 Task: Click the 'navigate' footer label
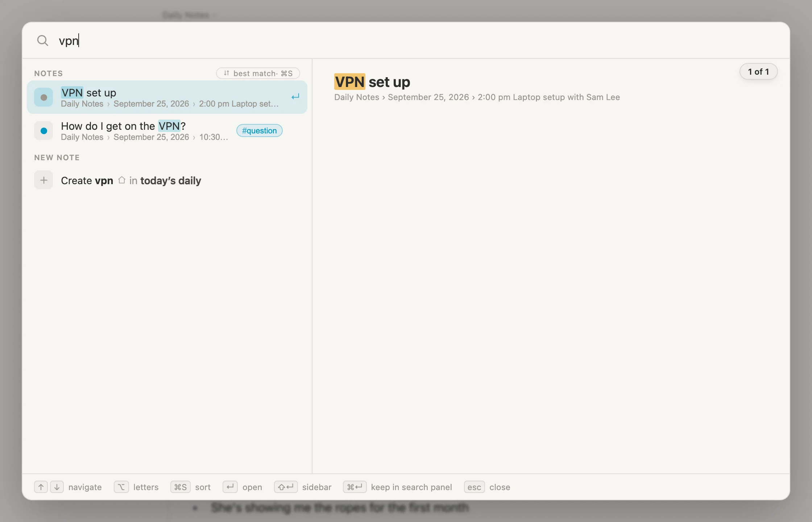tap(85, 487)
